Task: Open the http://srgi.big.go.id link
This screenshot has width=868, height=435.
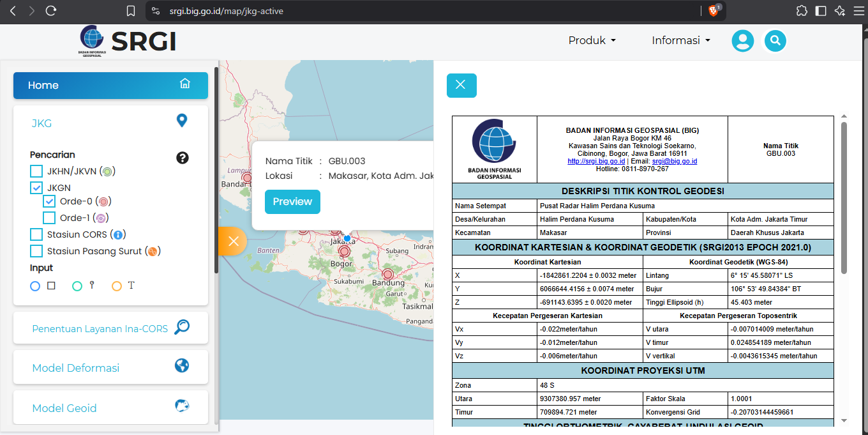Action: coord(596,162)
